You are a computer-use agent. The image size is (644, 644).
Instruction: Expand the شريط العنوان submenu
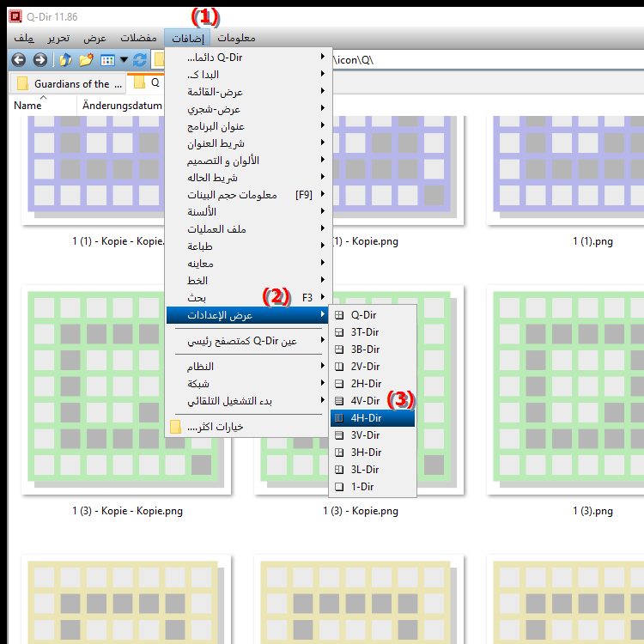pos(247,143)
